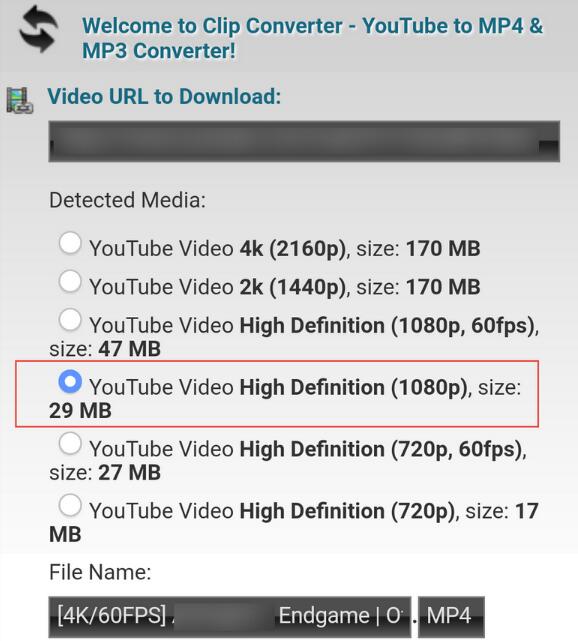Image resolution: width=578 pixels, height=641 pixels.
Task: Click the File Name label
Action: point(100,572)
